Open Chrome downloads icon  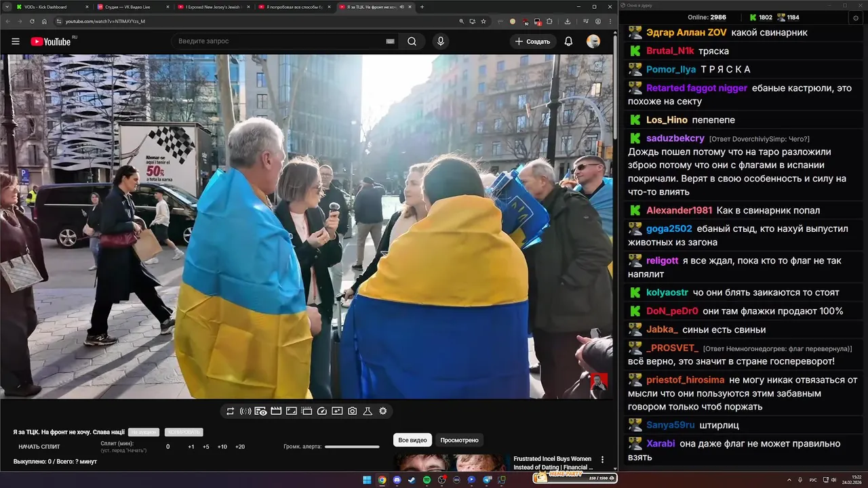click(568, 21)
